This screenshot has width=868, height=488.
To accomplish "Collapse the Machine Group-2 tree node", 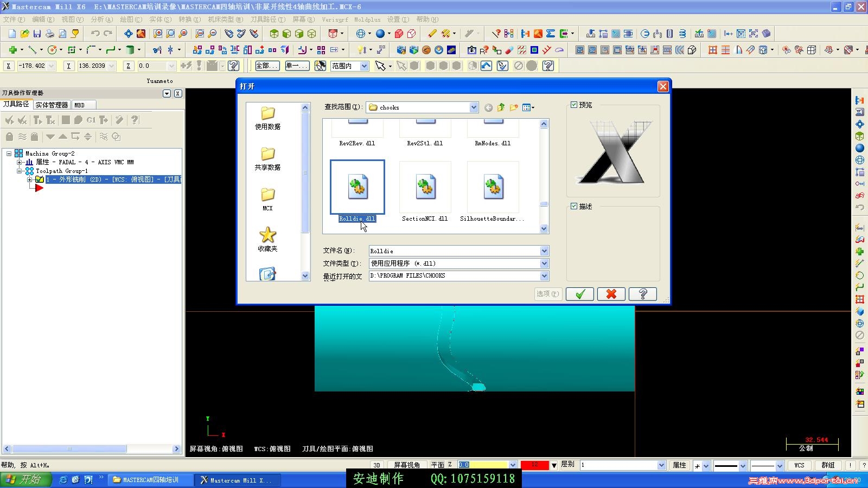I will (9, 153).
